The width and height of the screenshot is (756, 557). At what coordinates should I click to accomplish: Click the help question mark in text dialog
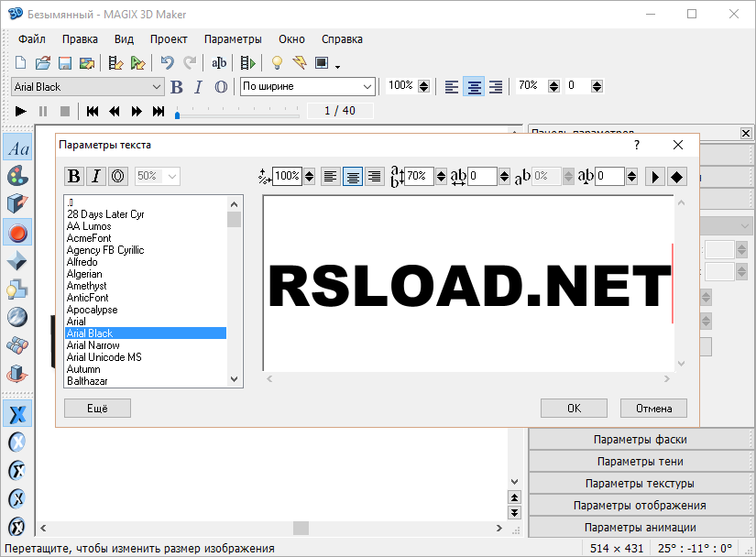pos(637,145)
